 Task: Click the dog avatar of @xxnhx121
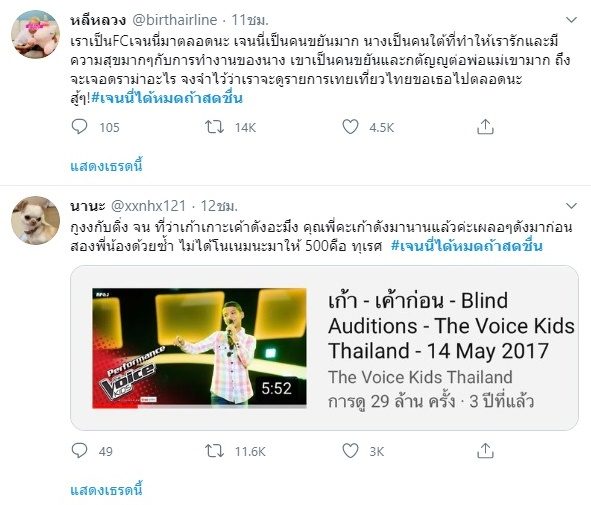pyautogui.click(x=35, y=220)
